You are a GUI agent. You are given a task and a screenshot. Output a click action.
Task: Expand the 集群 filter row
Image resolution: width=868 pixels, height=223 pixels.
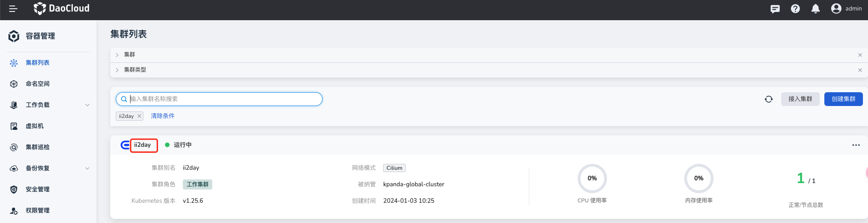pyautogui.click(x=117, y=55)
